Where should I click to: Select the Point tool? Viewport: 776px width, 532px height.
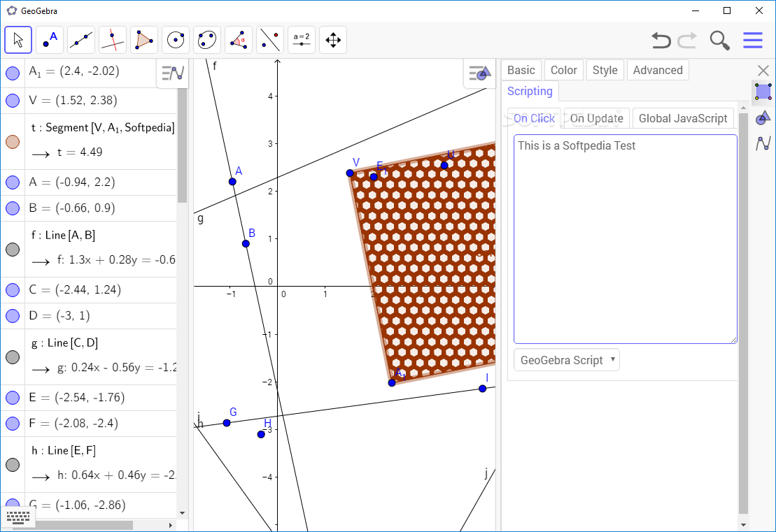pos(50,40)
